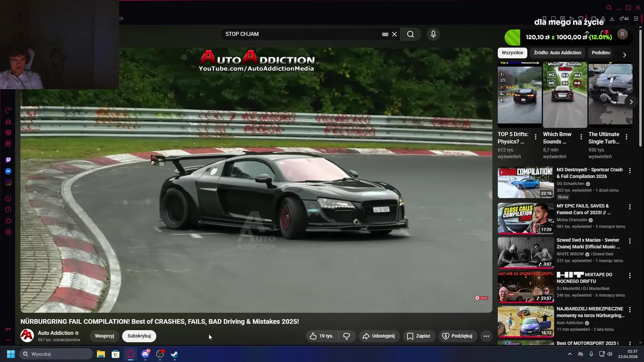Open options menu for Which Bmw Sounds short
644x362 pixels.
[581, 137]
